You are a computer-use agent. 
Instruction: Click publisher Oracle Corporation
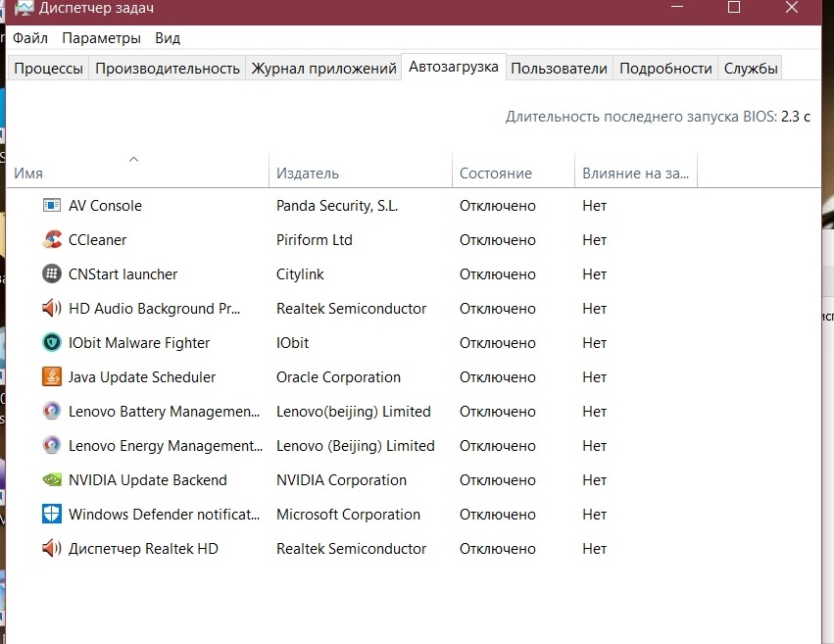(x=338, y=377)
